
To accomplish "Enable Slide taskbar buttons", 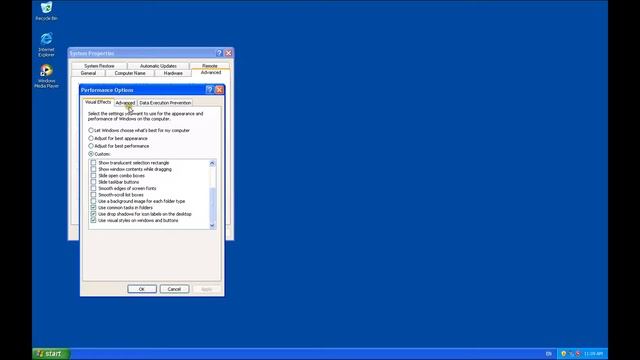I will coord(93,182).
